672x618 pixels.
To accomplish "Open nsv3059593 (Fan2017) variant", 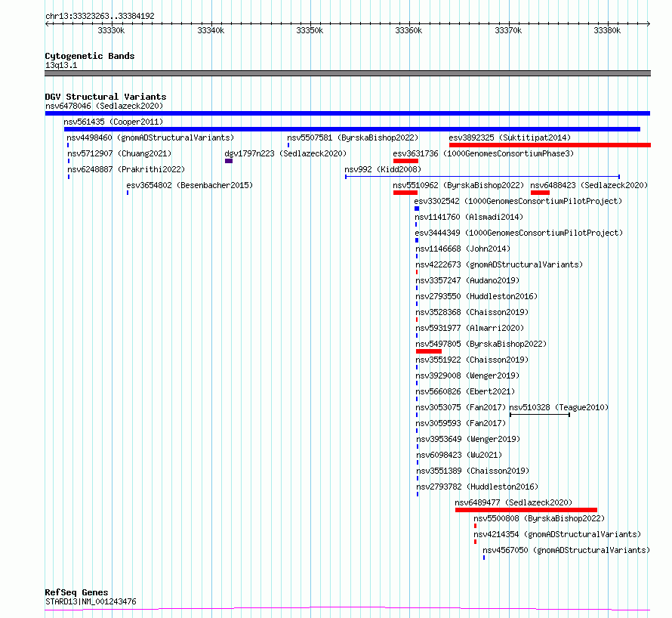I will pyautogui.click(x=461, y=423).
